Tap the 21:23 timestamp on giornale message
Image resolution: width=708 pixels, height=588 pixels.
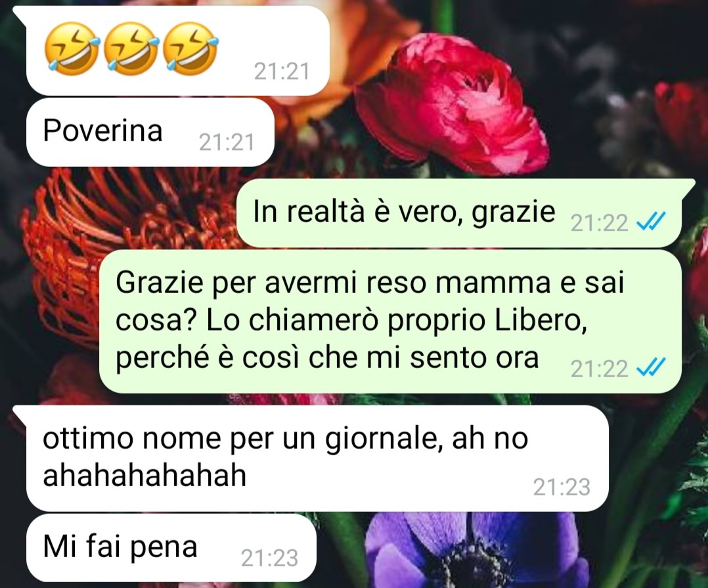point(562,487)
